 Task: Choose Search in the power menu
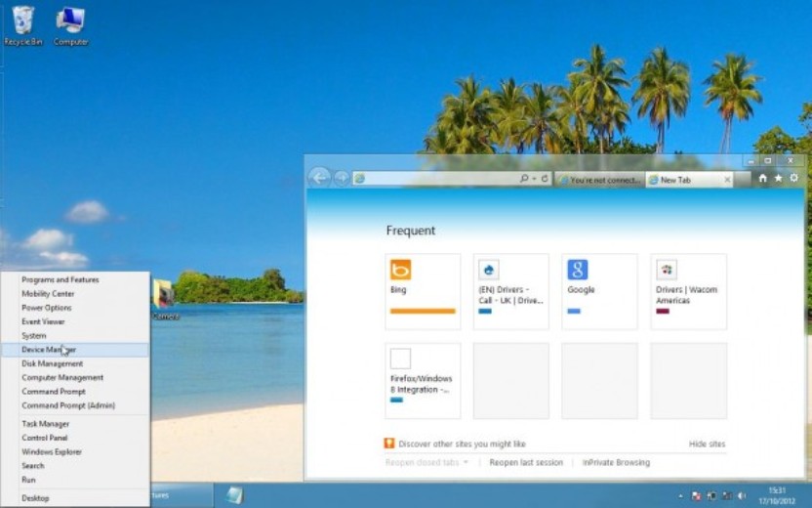coord(75,465)
